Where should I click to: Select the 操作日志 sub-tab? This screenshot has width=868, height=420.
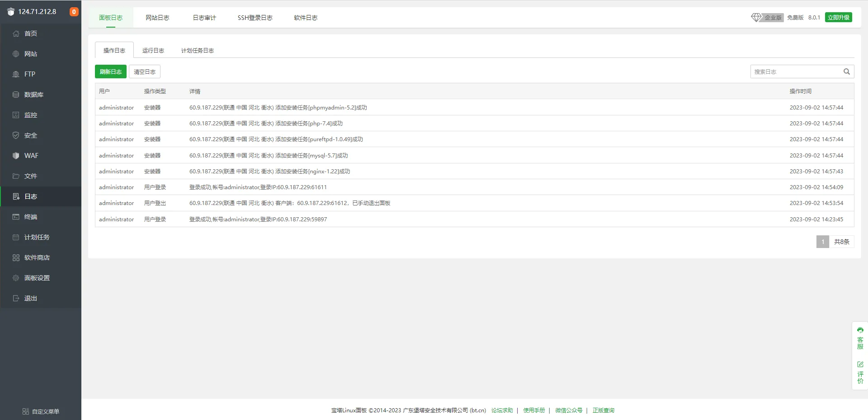click(114, 50)
